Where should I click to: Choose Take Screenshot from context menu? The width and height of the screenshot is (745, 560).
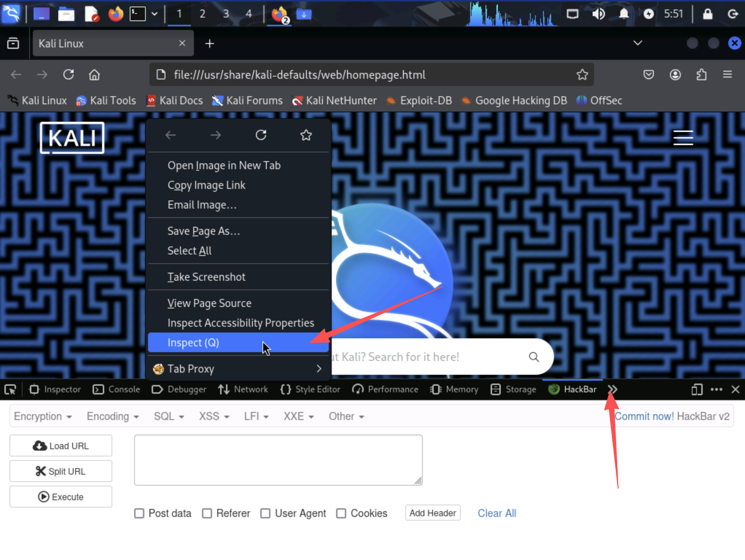click(x=238, y=277)
